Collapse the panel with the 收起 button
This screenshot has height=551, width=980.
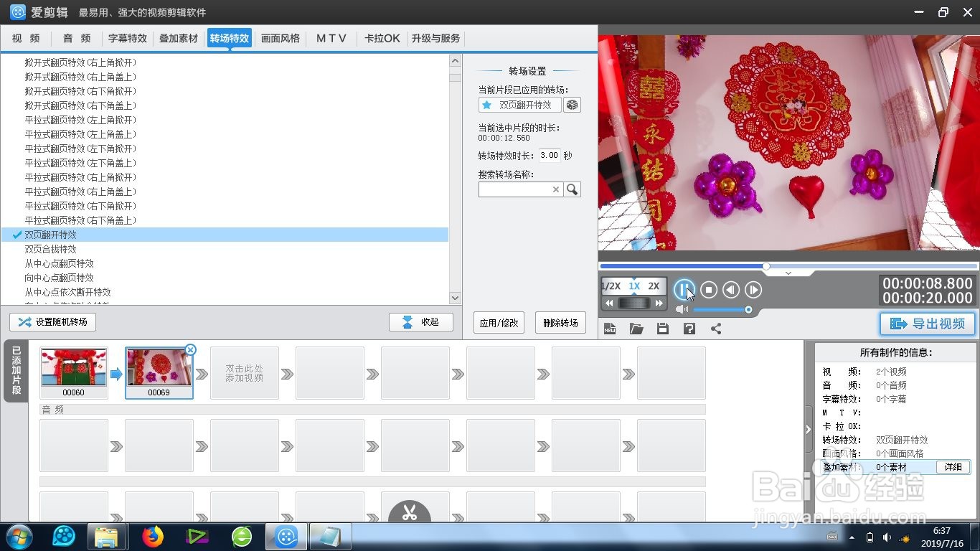421,321
